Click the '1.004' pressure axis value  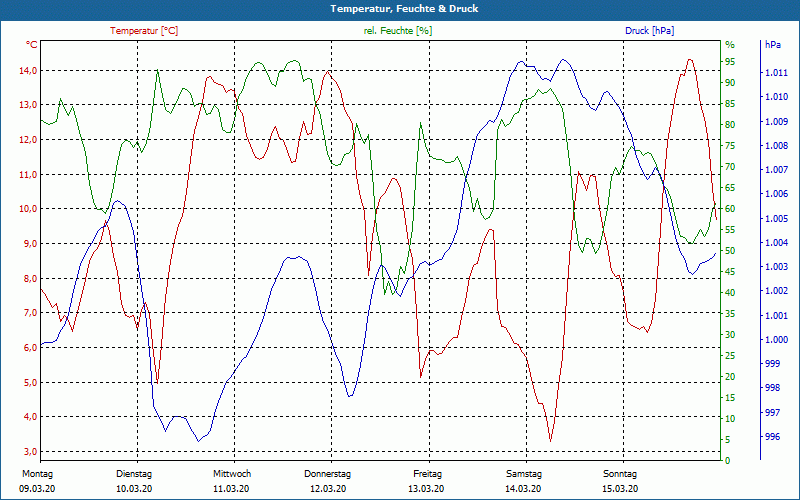pyautogui.click(x=776, y=242)
